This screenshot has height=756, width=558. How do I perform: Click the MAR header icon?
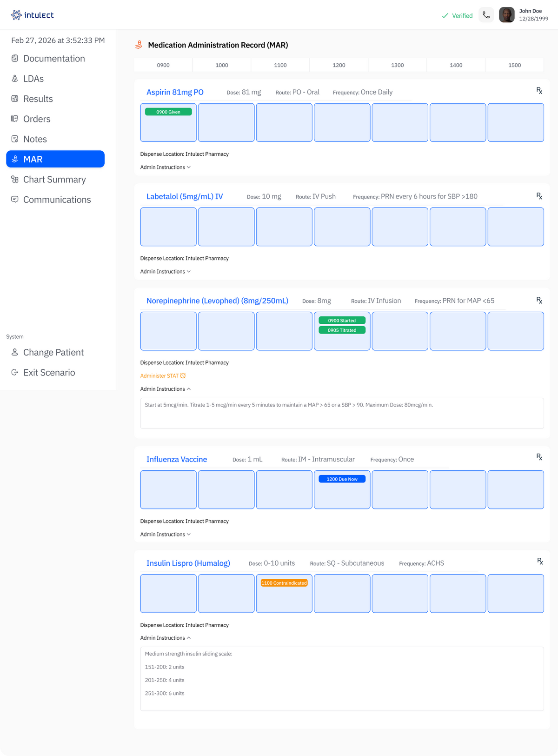(x=139, y=45)
